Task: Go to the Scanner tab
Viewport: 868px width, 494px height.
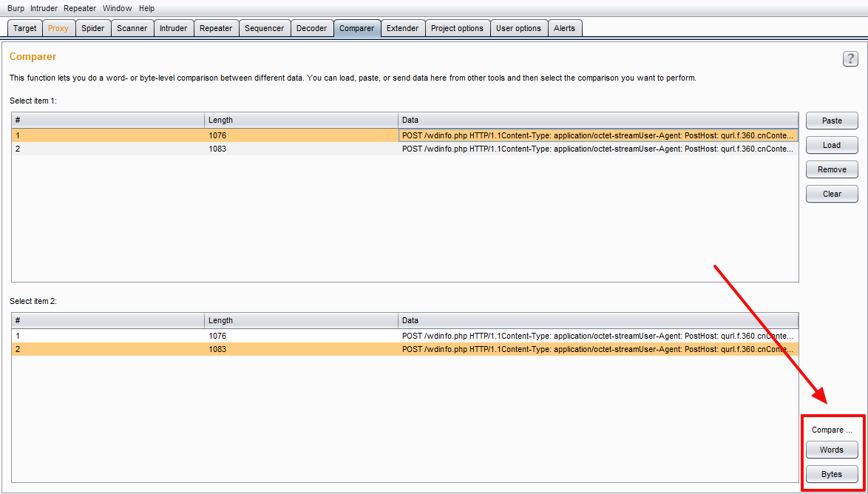Action: pos(132,28)
